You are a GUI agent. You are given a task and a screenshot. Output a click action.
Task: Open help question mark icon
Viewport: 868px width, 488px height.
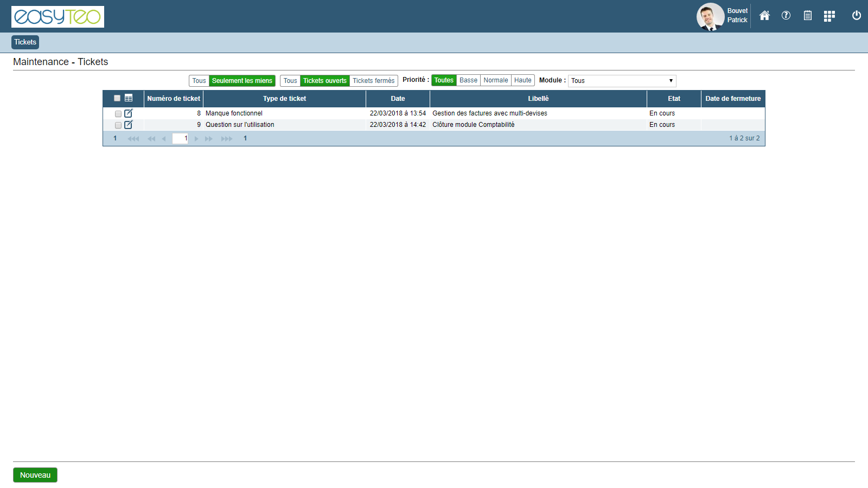pos(786,16)
